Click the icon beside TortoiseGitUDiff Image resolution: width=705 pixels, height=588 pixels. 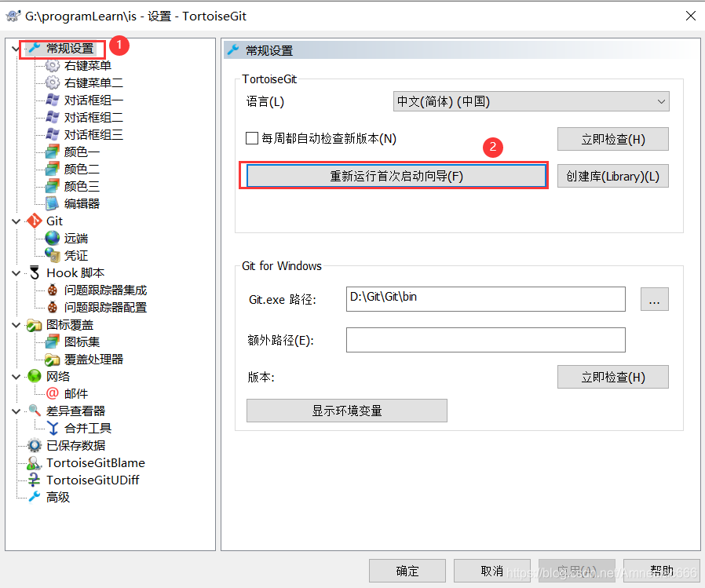tap(35, 480)
